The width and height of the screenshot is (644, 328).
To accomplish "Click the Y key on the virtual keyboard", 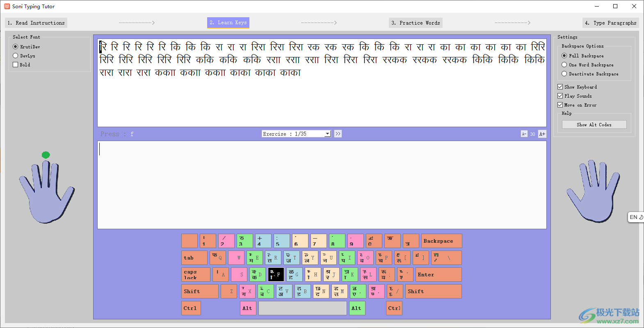I will [x=310, y=257].
